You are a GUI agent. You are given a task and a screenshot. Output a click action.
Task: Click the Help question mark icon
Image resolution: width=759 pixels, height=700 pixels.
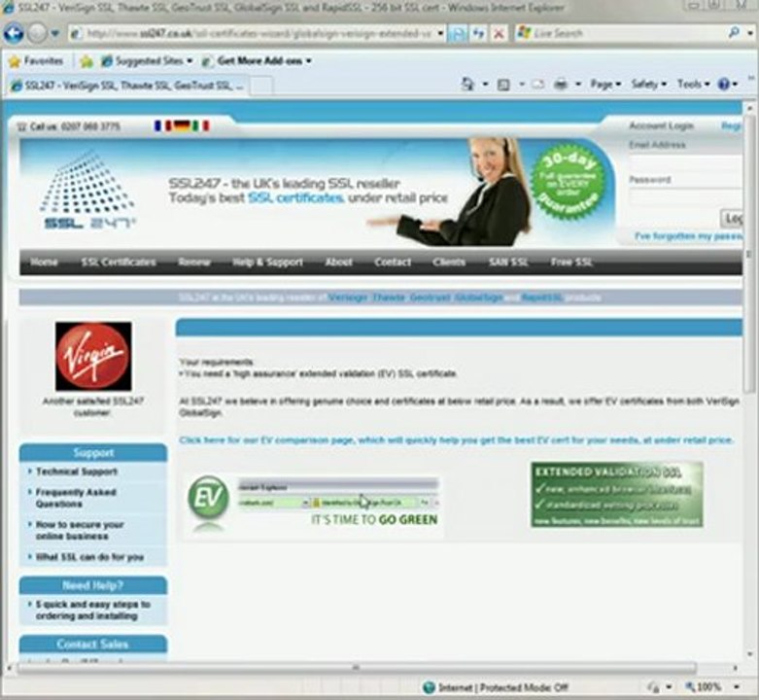[724, 85]
